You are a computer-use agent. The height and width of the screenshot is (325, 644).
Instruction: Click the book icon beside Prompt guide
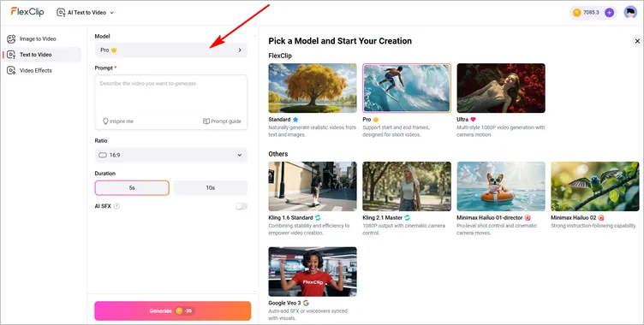point(206,121)
